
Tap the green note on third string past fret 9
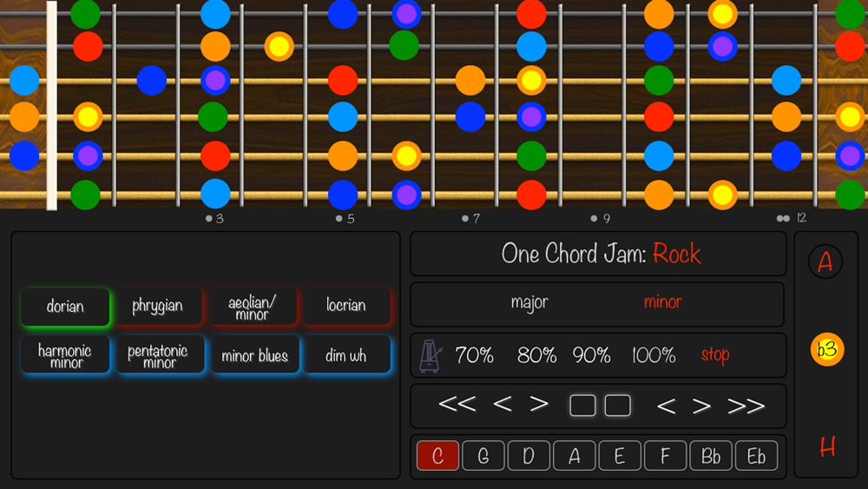[x=659, y=80]
